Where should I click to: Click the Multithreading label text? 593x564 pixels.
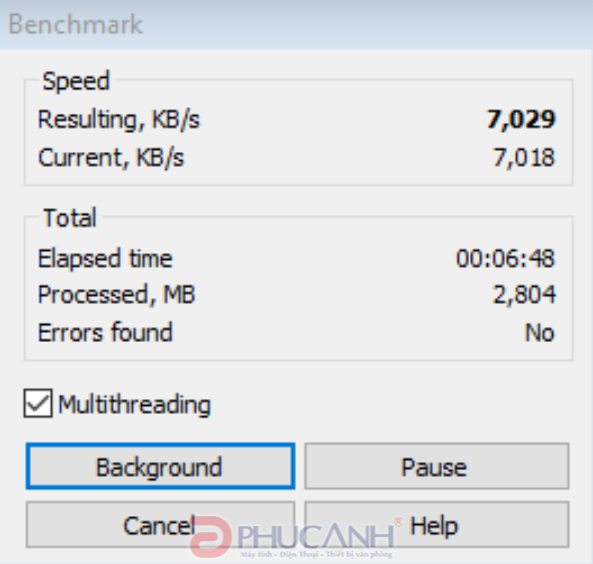(x=135, y=404)
